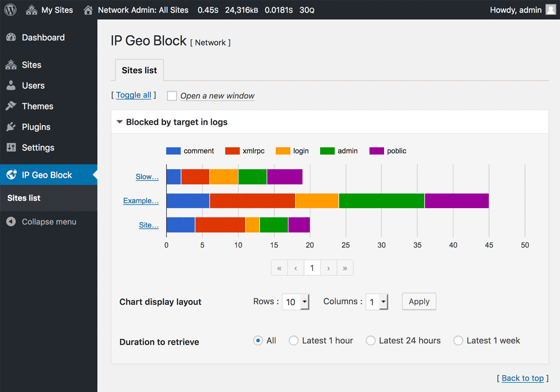Go to the Themes menu item
The image size is (560, 392).
pyautogui.click(x=49, y=106)
